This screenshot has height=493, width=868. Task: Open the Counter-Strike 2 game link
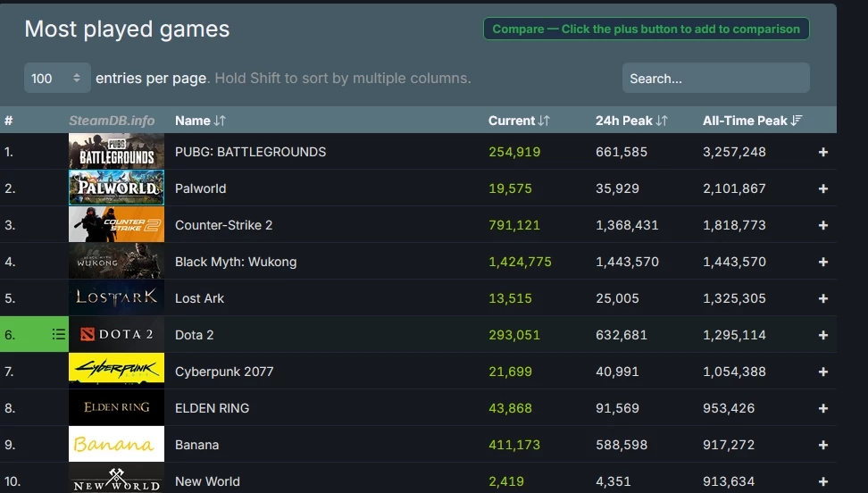[223, 225]
